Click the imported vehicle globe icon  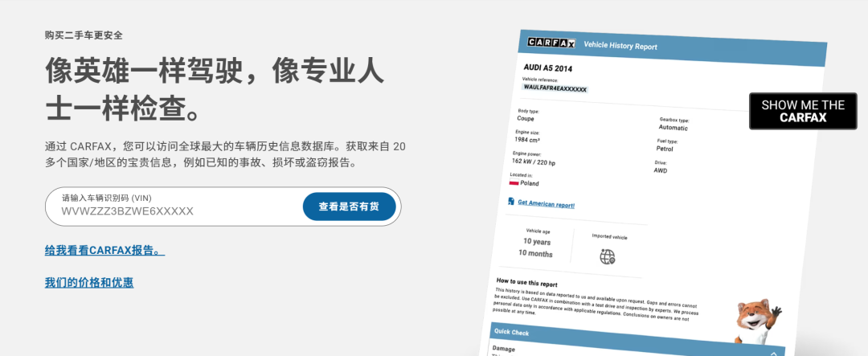(x=607, y=256)
